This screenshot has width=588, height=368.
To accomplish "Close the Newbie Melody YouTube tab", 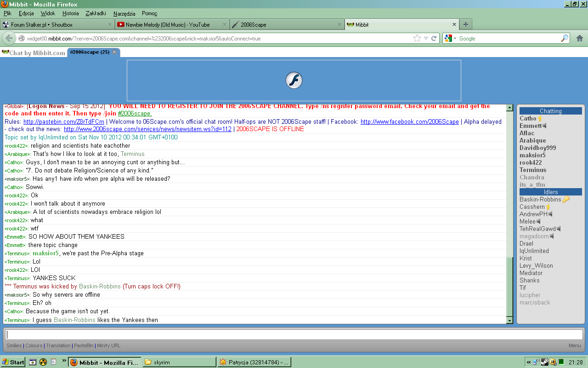I will click(225, 24).
